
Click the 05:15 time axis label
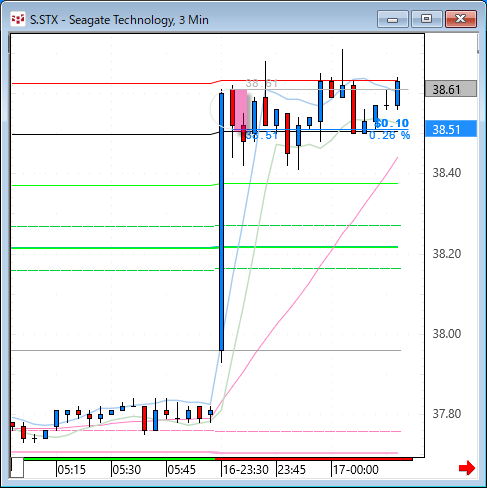(72, 470)
